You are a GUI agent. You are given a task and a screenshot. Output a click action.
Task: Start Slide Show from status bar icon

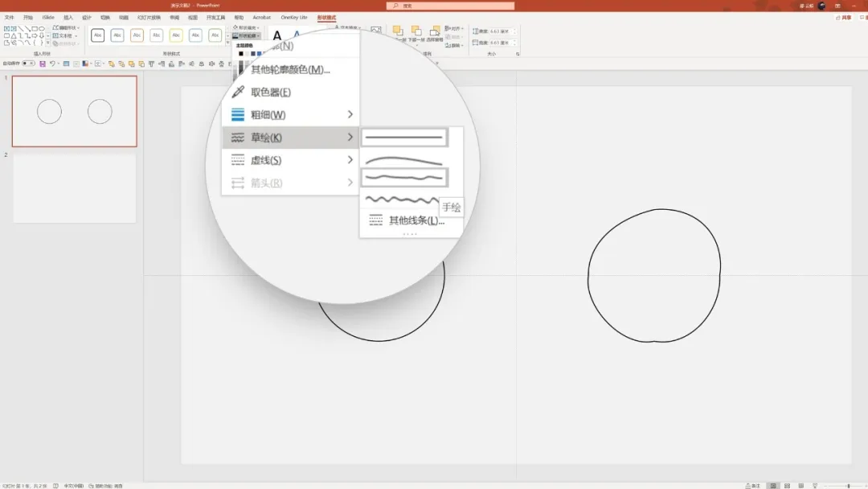click(x=815, y=486)
